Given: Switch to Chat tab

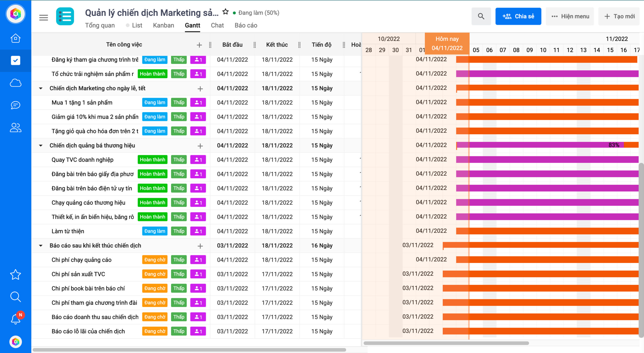Looking at the screenshot, I should pyautogui.click(x=217, y=25).
